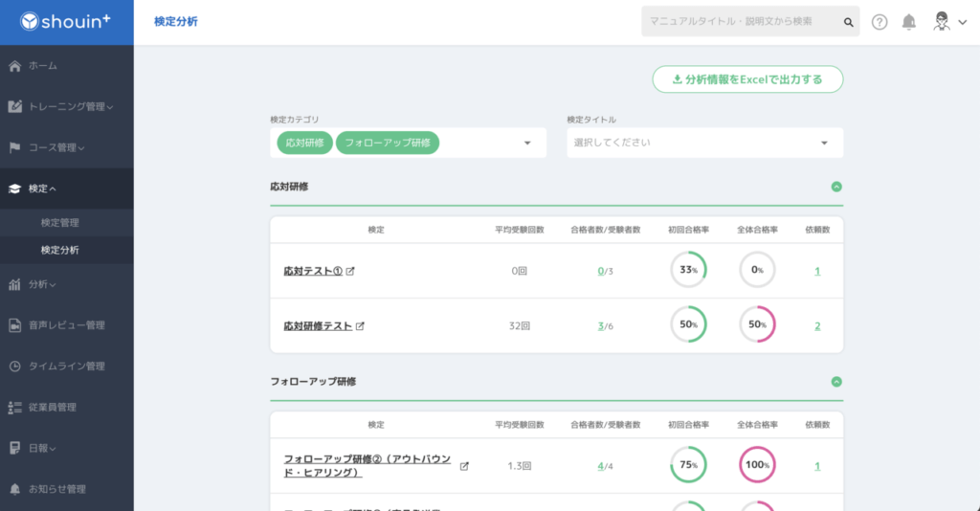Viewport: 980px width, 511px height.
Task: Expand the 検定カテゴリ dropdown arrow
Action: [x=526, y=144]
